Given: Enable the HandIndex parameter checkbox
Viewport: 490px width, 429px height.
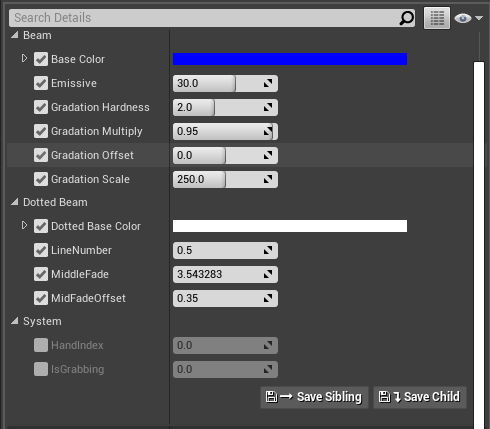Looking at the screenshot, I should [x=41, y=345].
